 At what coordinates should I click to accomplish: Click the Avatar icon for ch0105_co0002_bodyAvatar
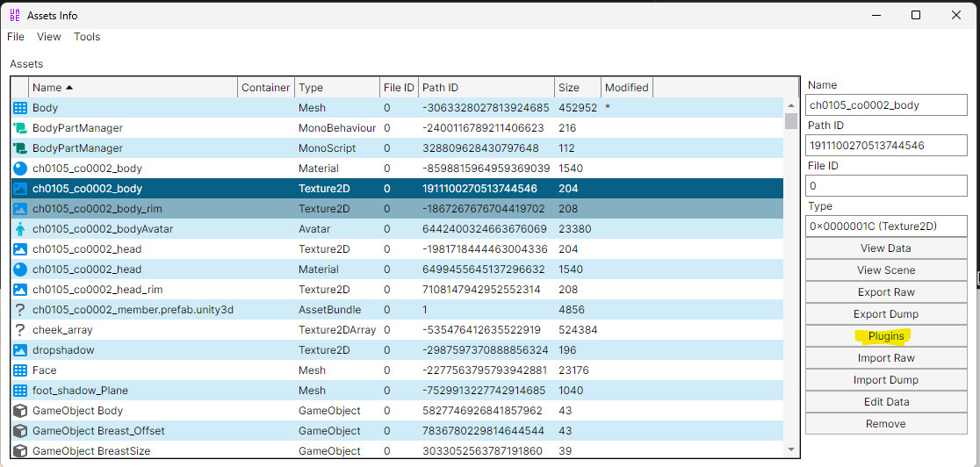tap(20, 229)
